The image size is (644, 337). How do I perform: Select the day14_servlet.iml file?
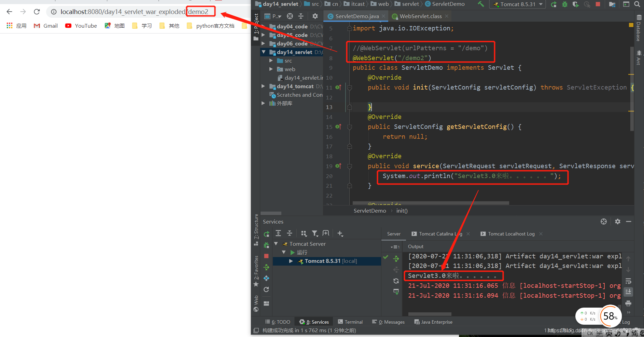click(300, 78)
